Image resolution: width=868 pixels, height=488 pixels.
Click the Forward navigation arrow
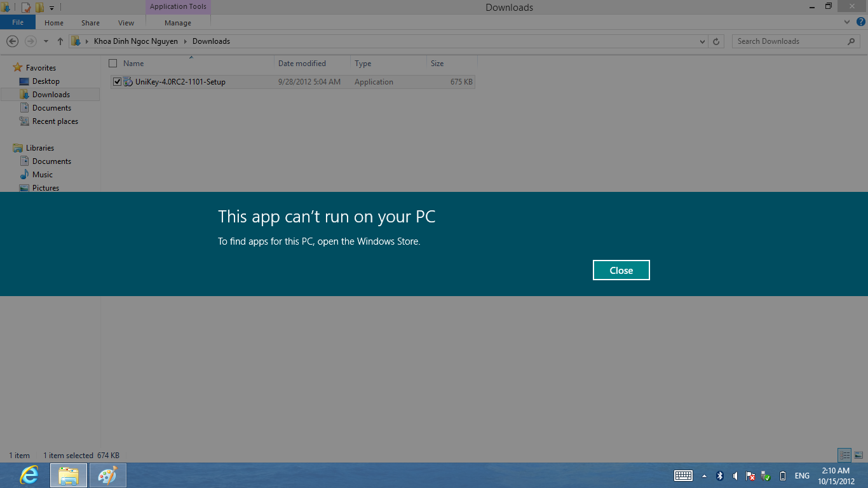click(31, 41)
